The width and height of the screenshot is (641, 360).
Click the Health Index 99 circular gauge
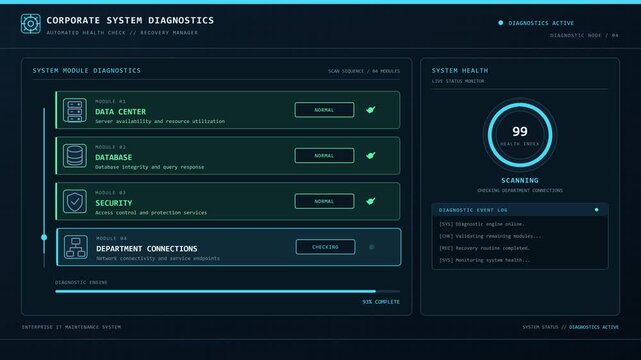pyautogui.click(x=520, y=135)
